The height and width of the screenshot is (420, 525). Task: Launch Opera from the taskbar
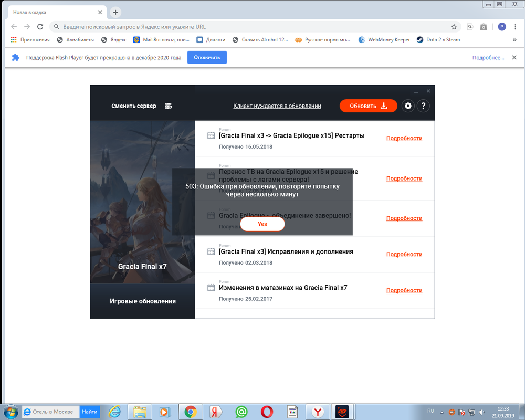pyautogui.click(x=268, y=412)
